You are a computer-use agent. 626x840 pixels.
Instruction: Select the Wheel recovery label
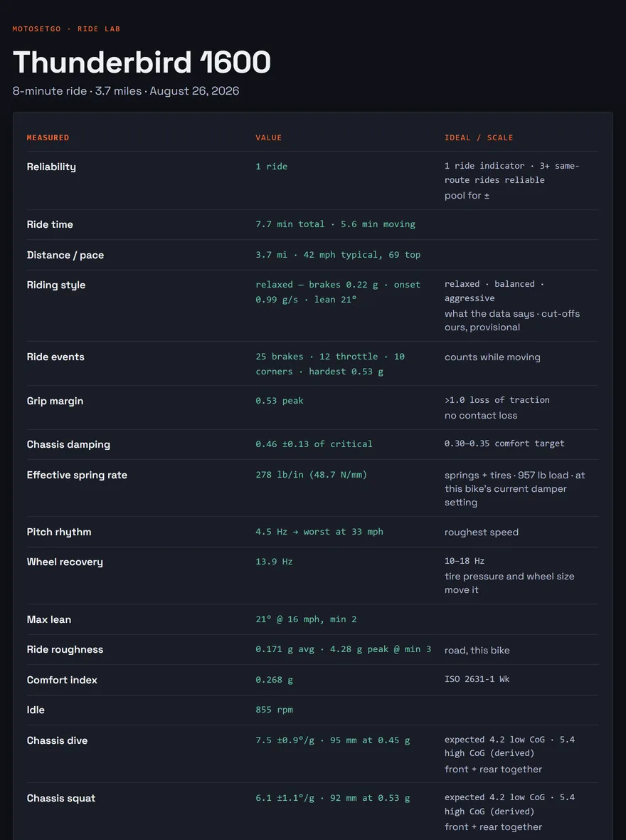click(65, 562)
